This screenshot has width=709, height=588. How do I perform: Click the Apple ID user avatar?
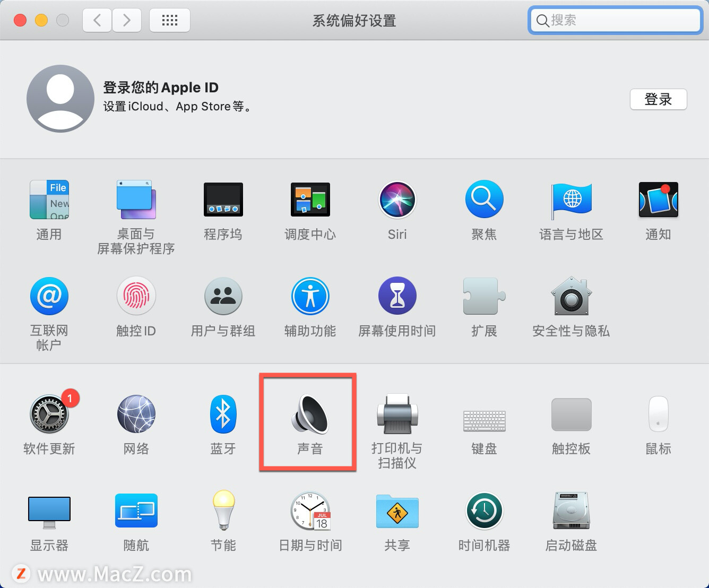(x=60, y=99)
